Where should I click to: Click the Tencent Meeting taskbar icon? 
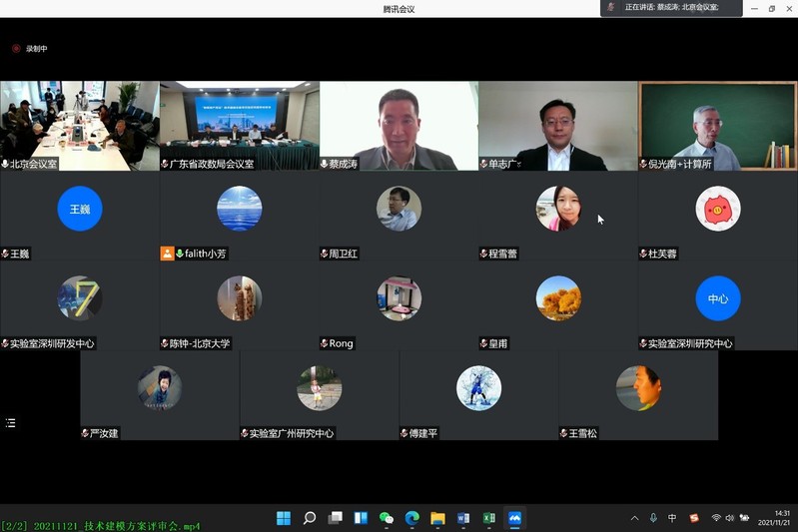tap(515, 518)
